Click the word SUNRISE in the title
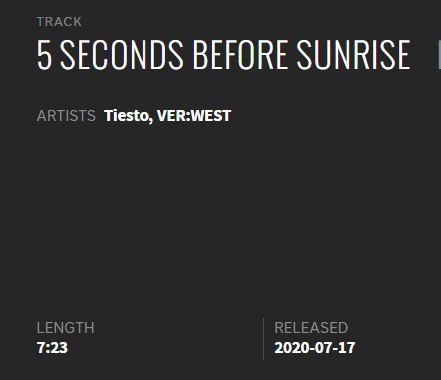This screenshot has height=380, width=441. 353,55
